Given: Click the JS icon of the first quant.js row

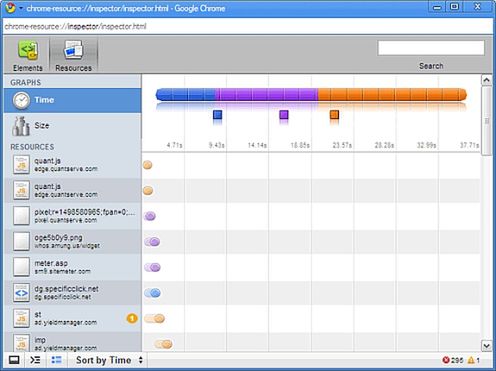Looking at the screenshot, I should (x=21, y=165).
